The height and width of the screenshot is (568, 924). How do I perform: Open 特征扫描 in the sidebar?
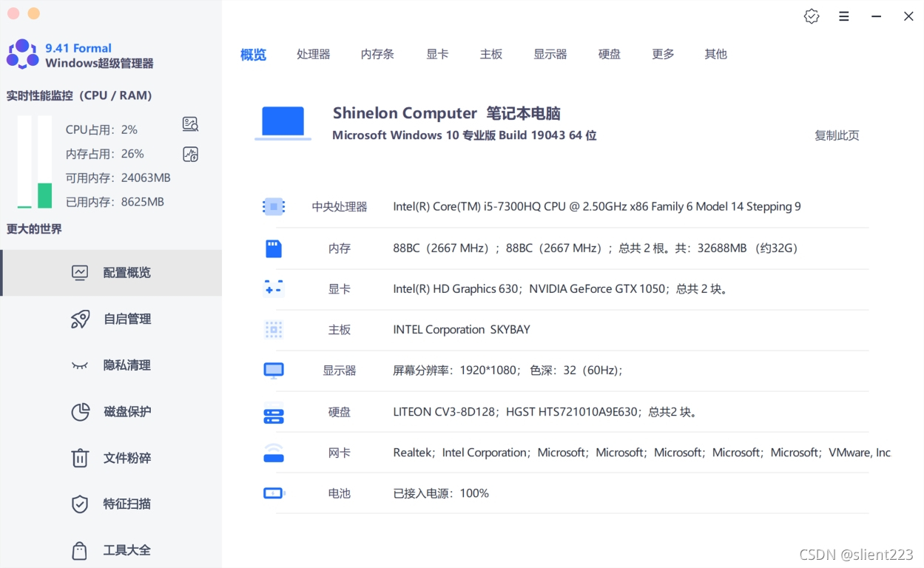(x=111, y=504)
